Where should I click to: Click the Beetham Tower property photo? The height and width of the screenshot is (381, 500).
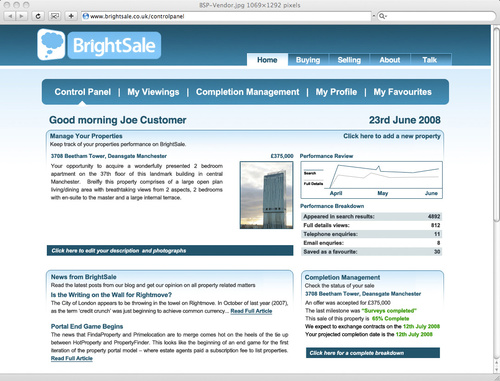click(267, 195)
